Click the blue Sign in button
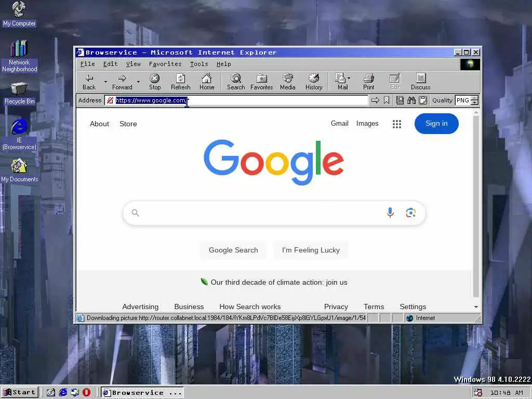The image size is (532, 399). [x=436, y=124]
